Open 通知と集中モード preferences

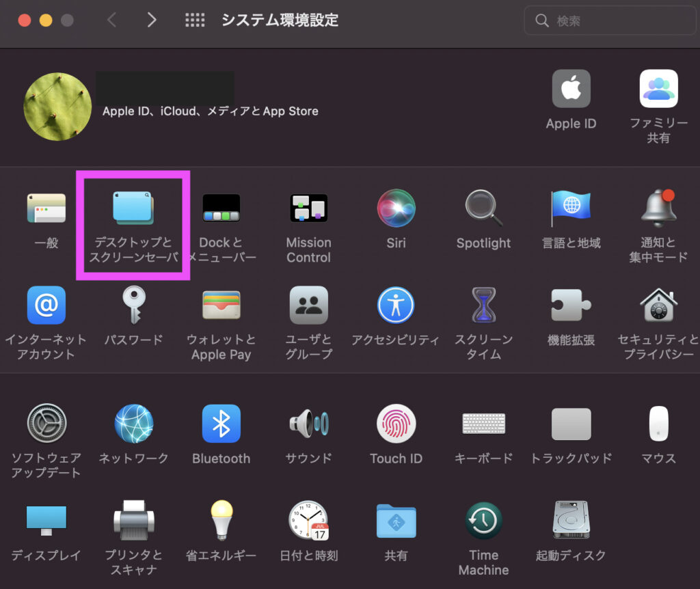pos(658,208)
